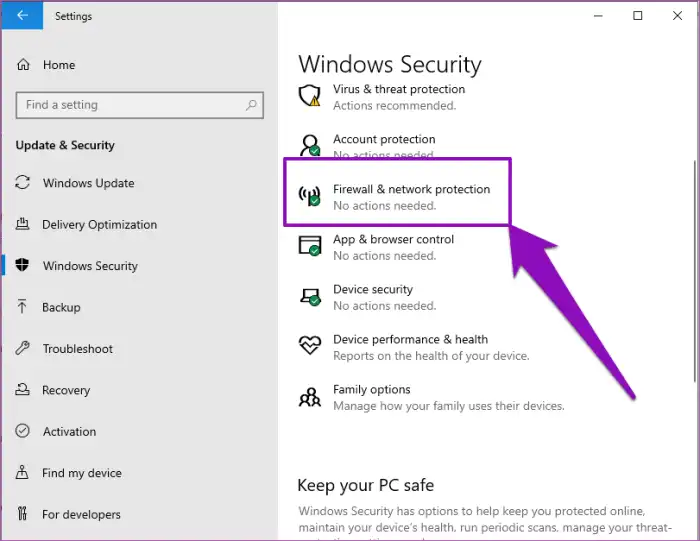Click the Home house icon
Screen dimensions: 700x541
point(23,65)
